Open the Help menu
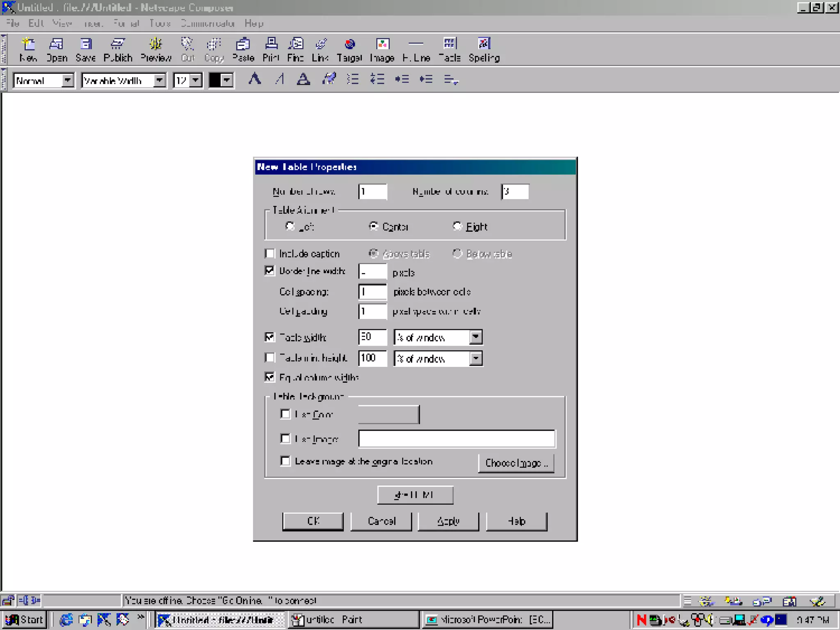The image size is (840, 630). coord(254,23)
